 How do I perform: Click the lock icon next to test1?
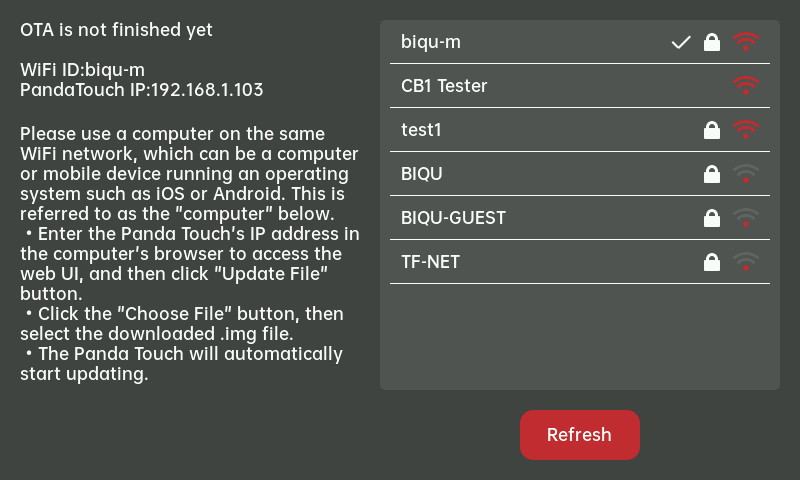click(712, 130)
